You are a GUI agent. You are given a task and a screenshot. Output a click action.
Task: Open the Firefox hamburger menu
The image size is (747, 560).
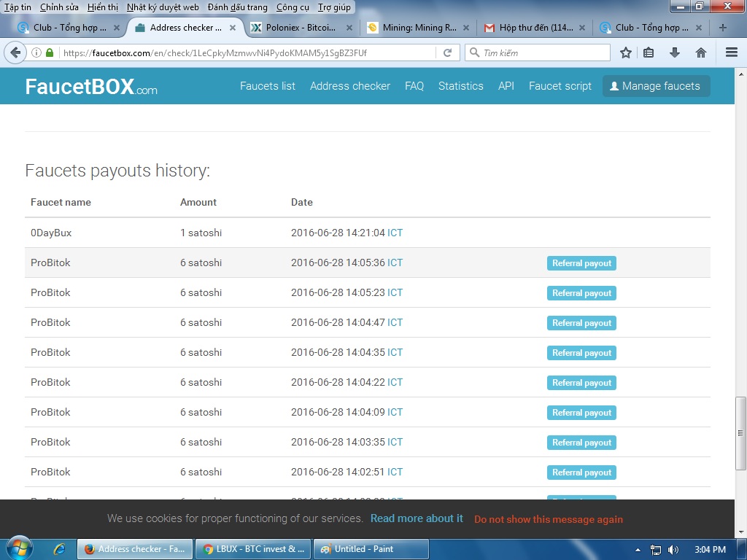[732, 53]
